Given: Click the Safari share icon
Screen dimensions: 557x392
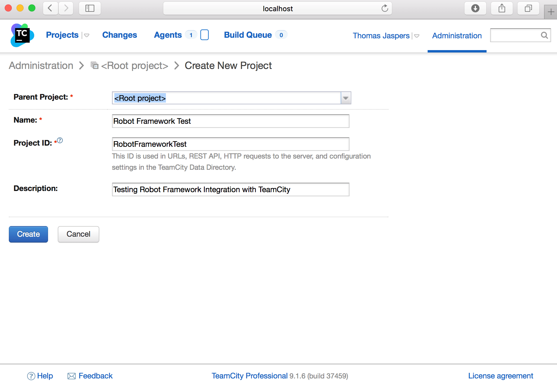Looking at the screenshot, I should click(x=502, y=8).
